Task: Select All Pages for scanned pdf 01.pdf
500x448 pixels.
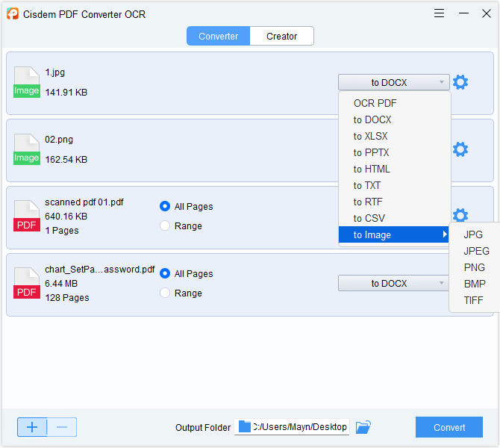Action: [165, 206]
